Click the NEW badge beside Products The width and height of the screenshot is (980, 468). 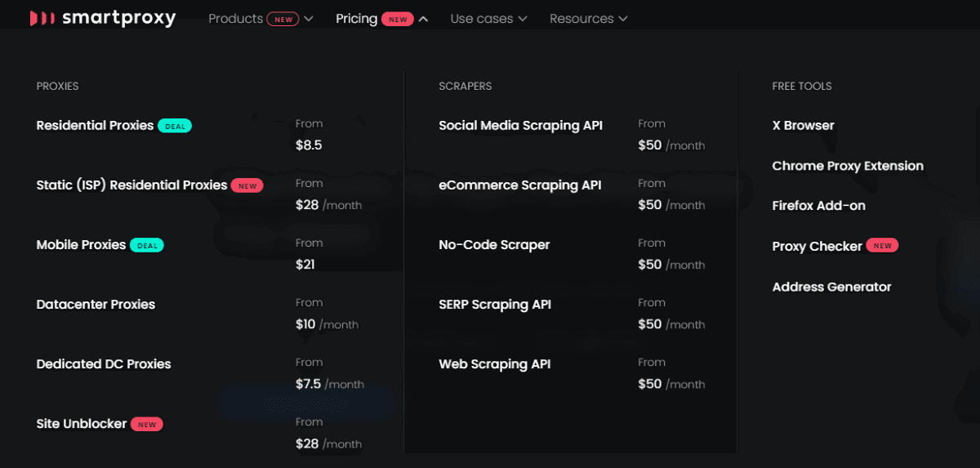(x=283, y=20)
